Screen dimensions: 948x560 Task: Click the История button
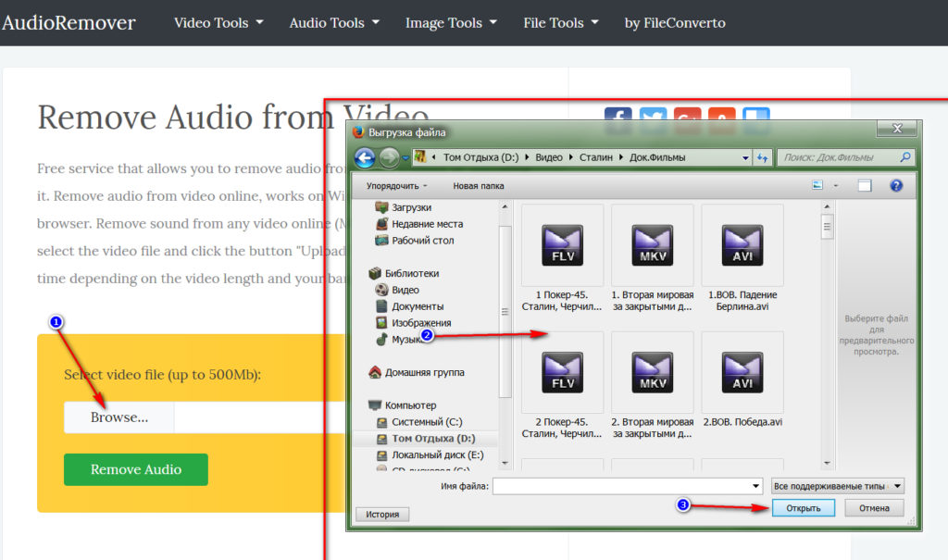point(382,514)
